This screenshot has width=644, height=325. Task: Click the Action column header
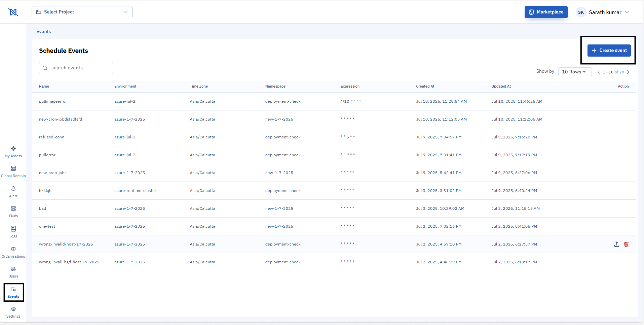(x=623, y=87)
